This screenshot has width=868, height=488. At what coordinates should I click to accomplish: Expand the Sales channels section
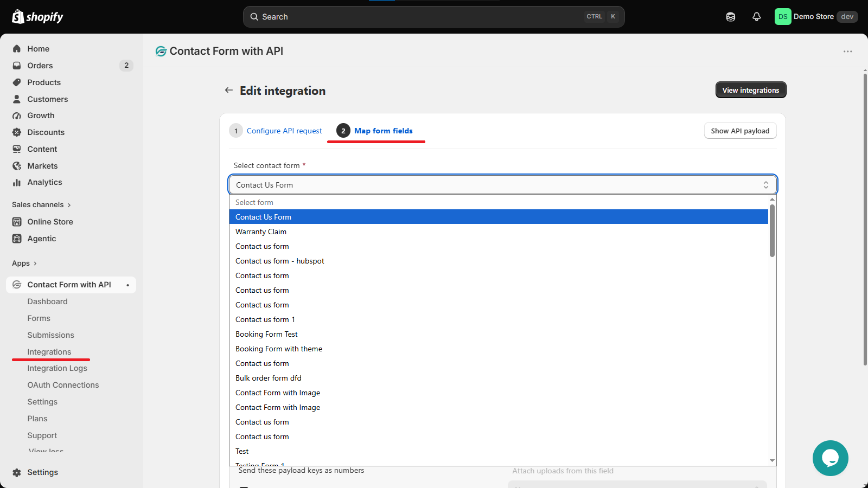(x=42, y=204)
